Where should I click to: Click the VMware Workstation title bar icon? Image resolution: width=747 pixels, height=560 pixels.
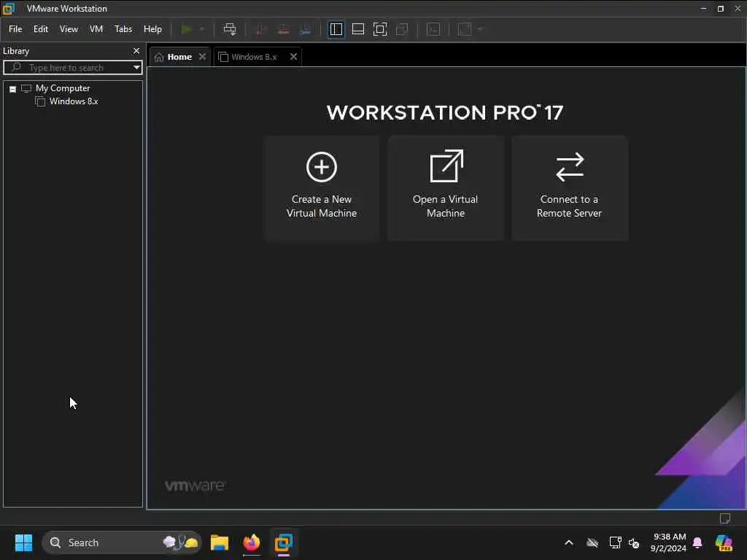coord(9,9)
